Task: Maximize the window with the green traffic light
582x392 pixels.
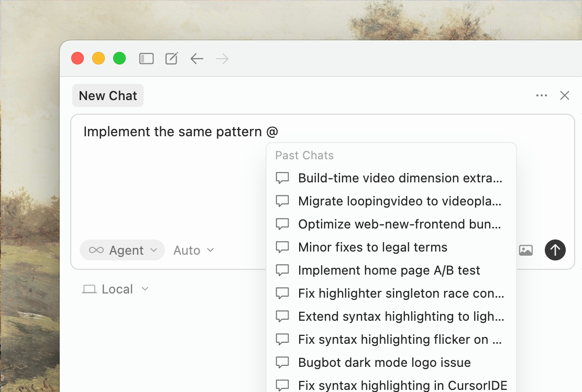Action: [119, 58]
